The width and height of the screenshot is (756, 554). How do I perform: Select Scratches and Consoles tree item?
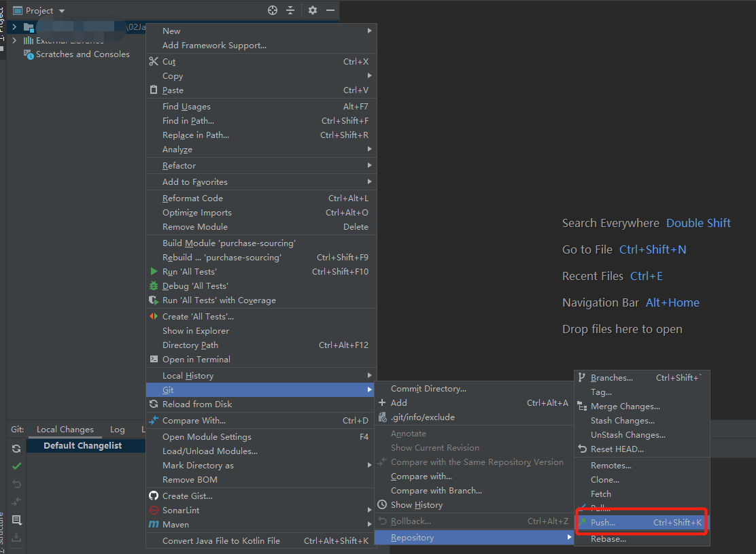82,54
